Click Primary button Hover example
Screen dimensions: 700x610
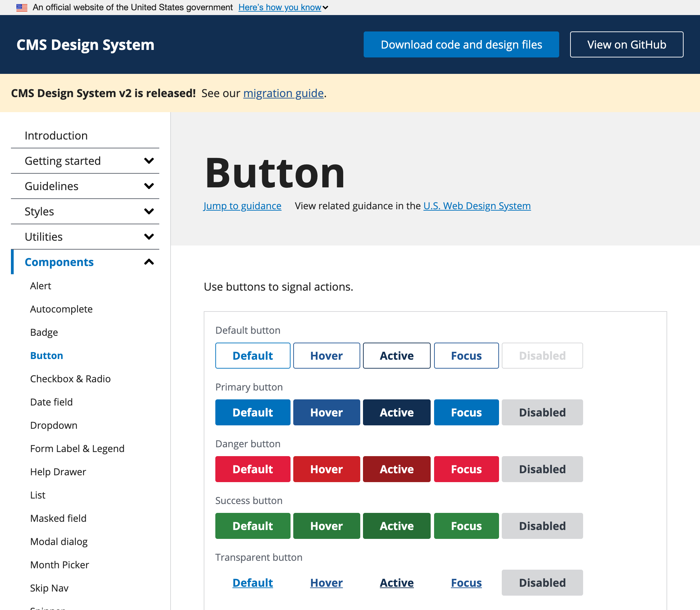click(327, 412)
